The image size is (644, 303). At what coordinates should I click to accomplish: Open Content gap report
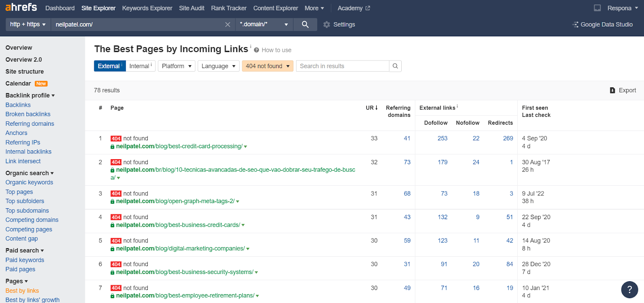pyautogui.click(x=22, y=239)
